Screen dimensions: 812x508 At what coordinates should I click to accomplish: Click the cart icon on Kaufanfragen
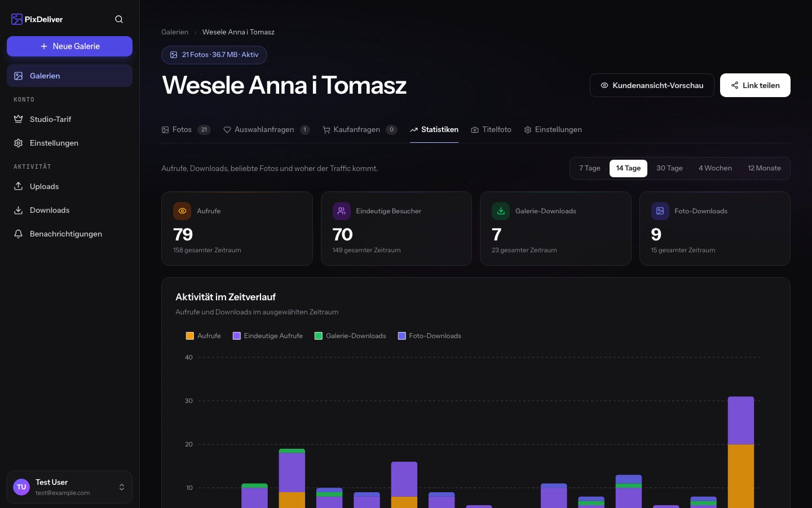click(x=326, y=130)
